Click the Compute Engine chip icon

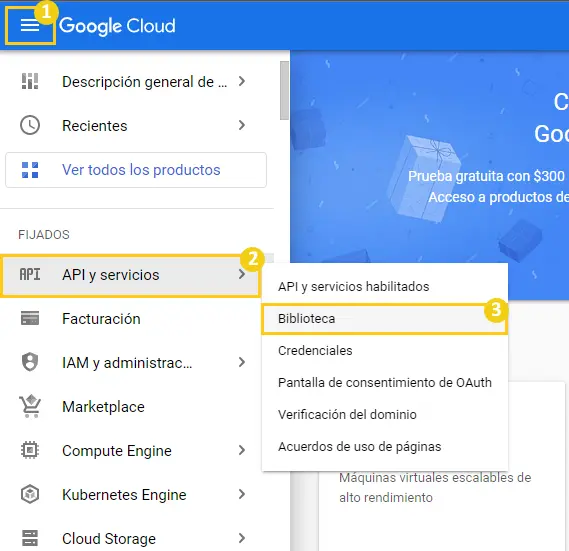(x=30, y=450)
